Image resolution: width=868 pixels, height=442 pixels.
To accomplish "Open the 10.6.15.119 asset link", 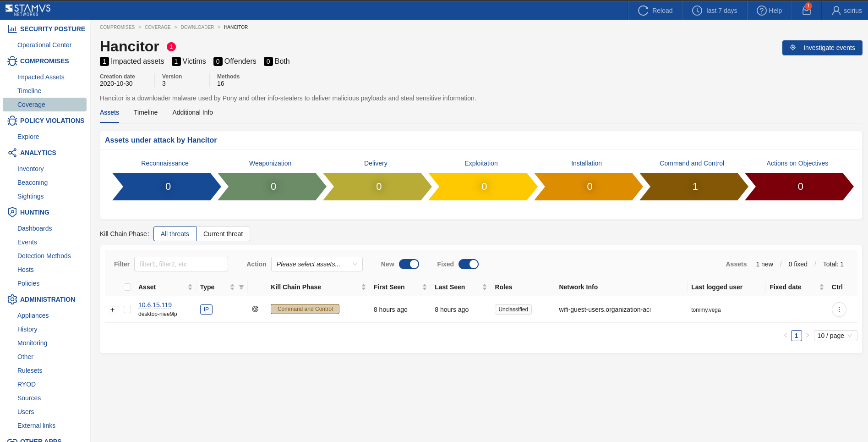I will [x=155, y=305].
